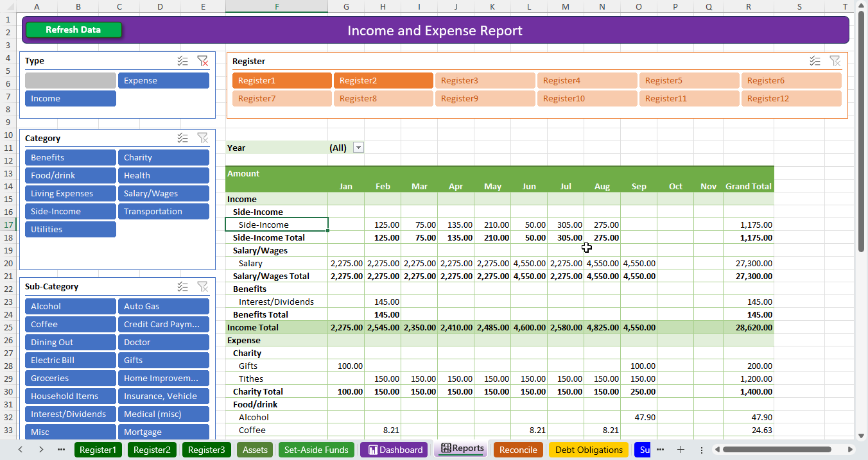
Task: Toggle the Expense item in the Type slicer
Action: (163, 81)
